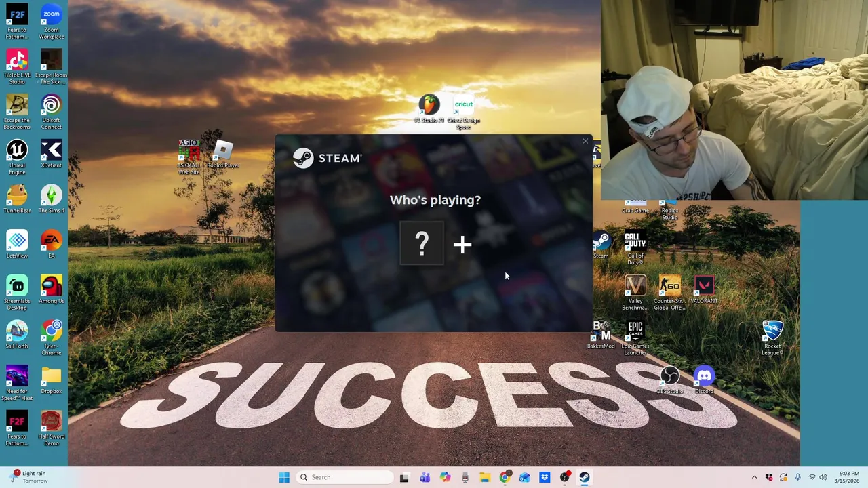Open Zoom Workplace desktop shortcut
This screenshot has width=868, height=488.
click(51, 21)
